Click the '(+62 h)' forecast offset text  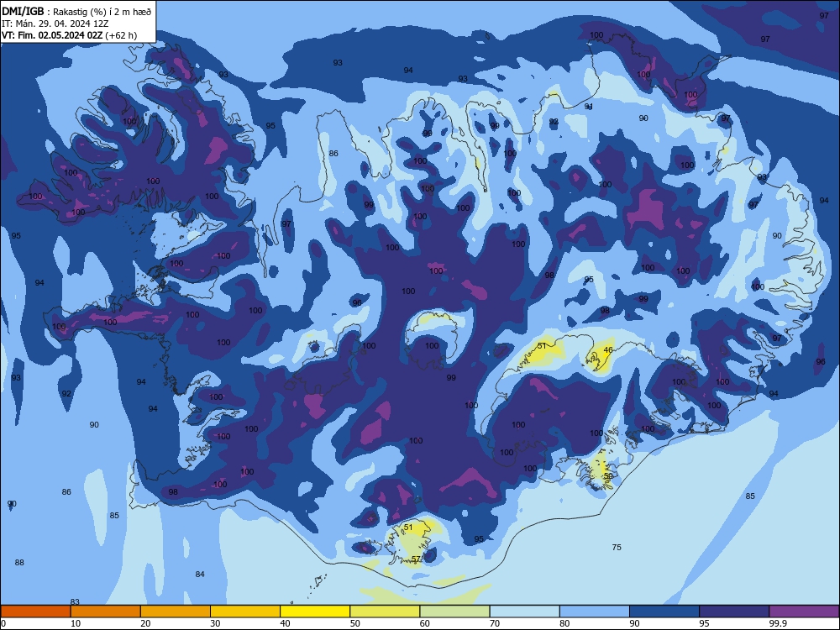tap(121, 35)
